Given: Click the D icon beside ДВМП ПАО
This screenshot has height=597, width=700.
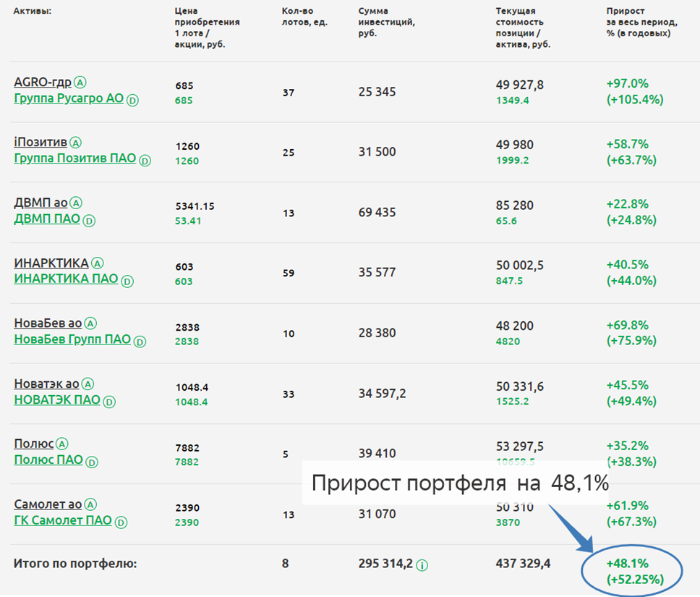Looking at the screenshot, I should [90, 221].
